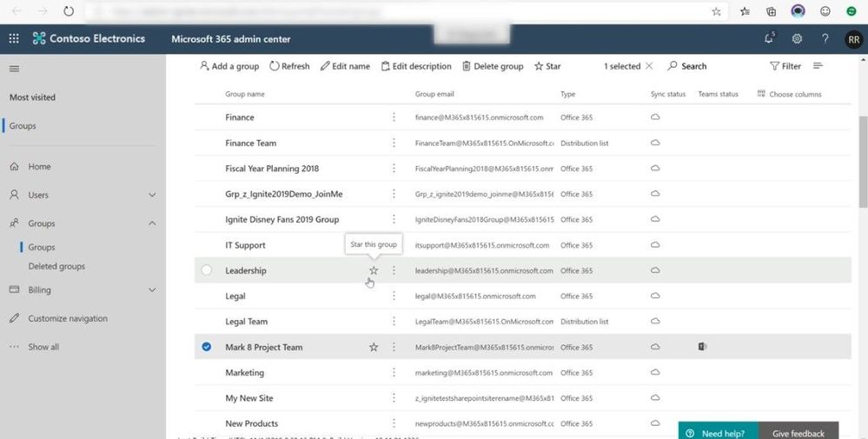Open the IT Support group
This screenshot has width=868, height=439.
click(x=245, y=244)
